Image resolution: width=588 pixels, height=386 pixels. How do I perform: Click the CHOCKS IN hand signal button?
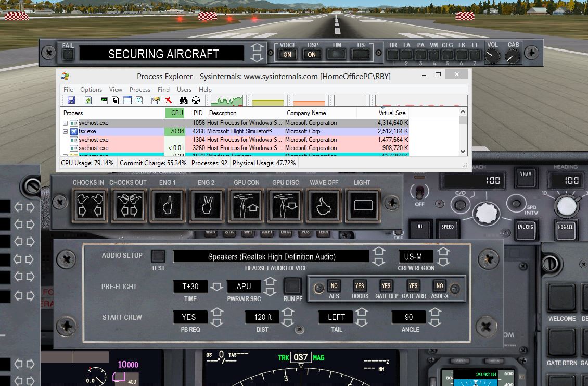pos(90,205)
